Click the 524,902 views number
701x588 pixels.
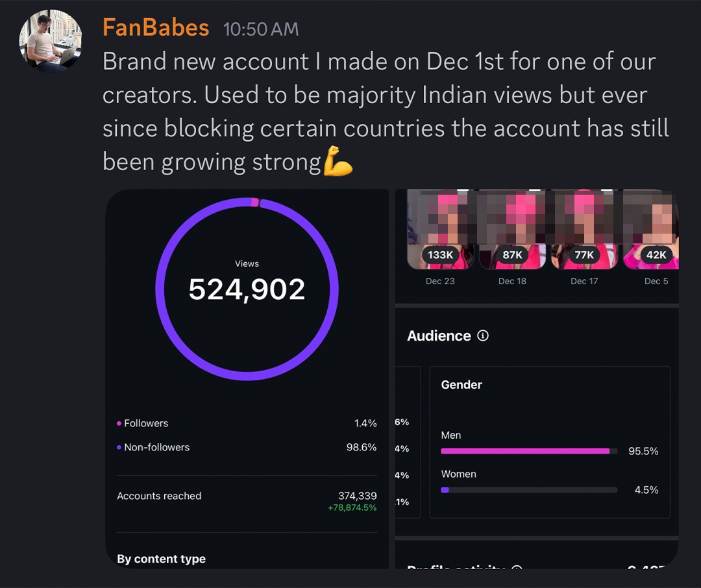[247, 289]
